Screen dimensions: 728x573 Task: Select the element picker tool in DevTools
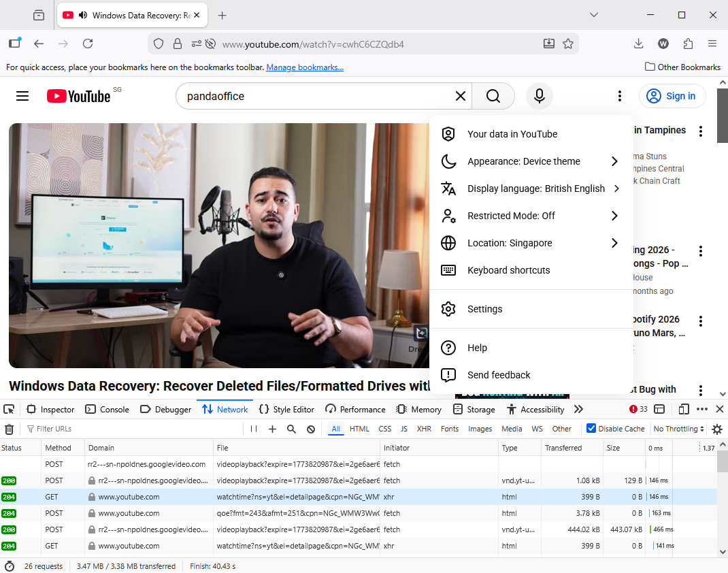[9, 409]
